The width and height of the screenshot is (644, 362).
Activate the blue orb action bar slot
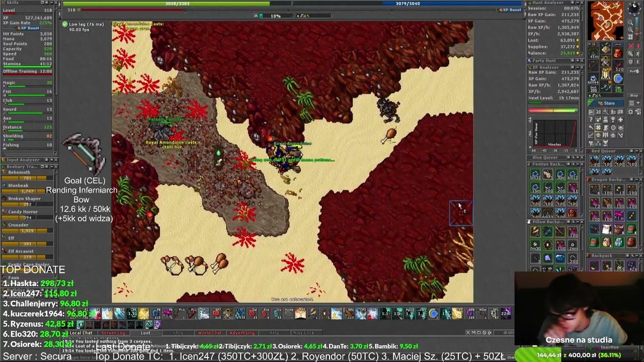433,314
